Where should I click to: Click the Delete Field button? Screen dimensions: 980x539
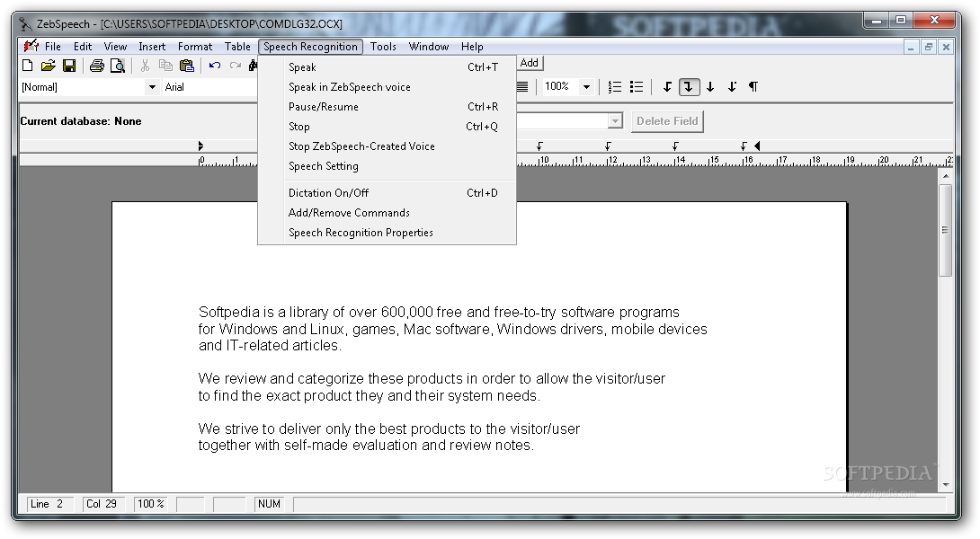(x=667, y=121)
